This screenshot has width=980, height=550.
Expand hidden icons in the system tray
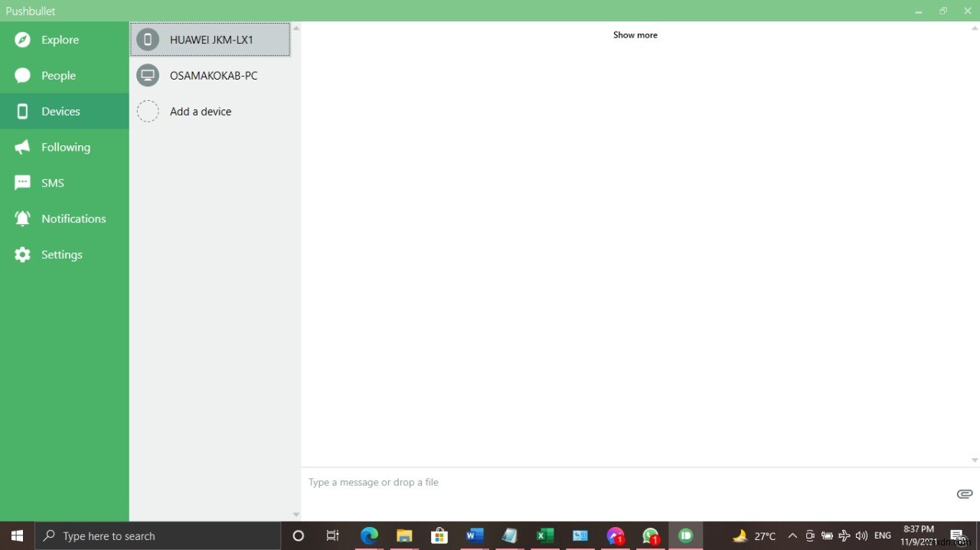pyautogui.click(x=792, y=535)
